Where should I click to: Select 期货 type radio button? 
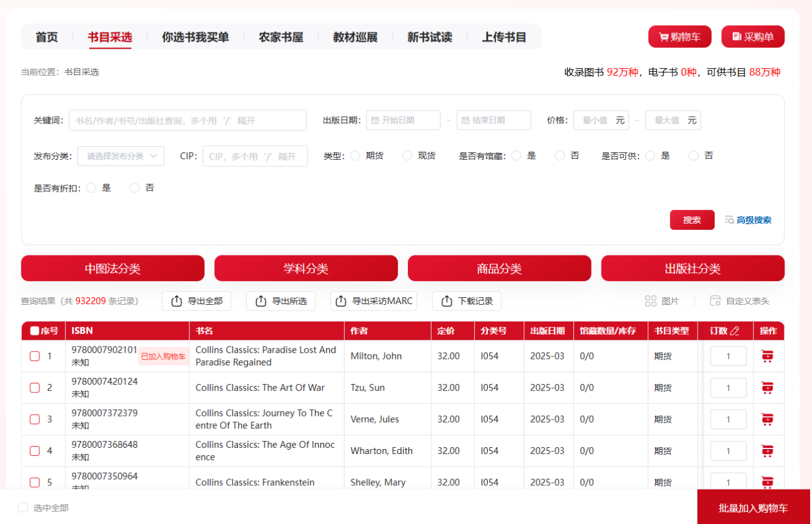355,156
